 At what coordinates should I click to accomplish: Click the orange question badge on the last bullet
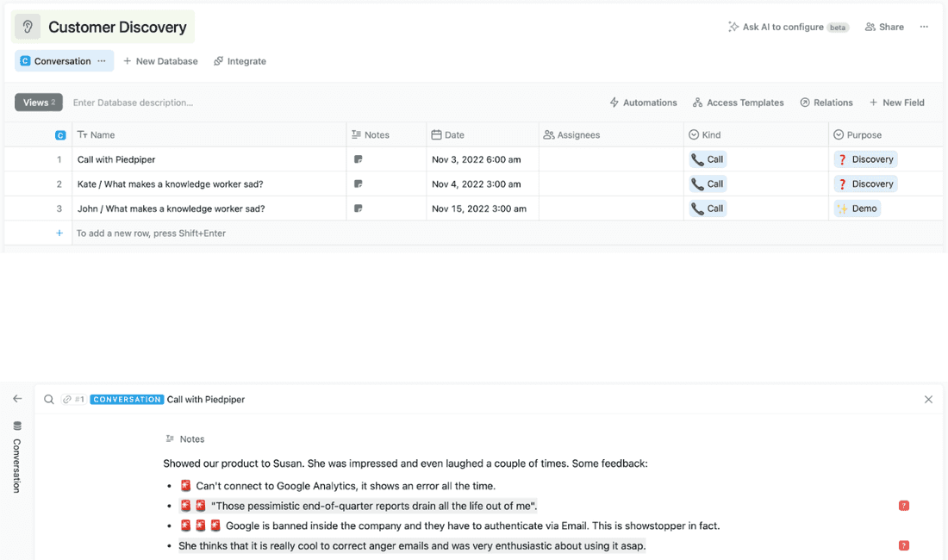[903, 545]
